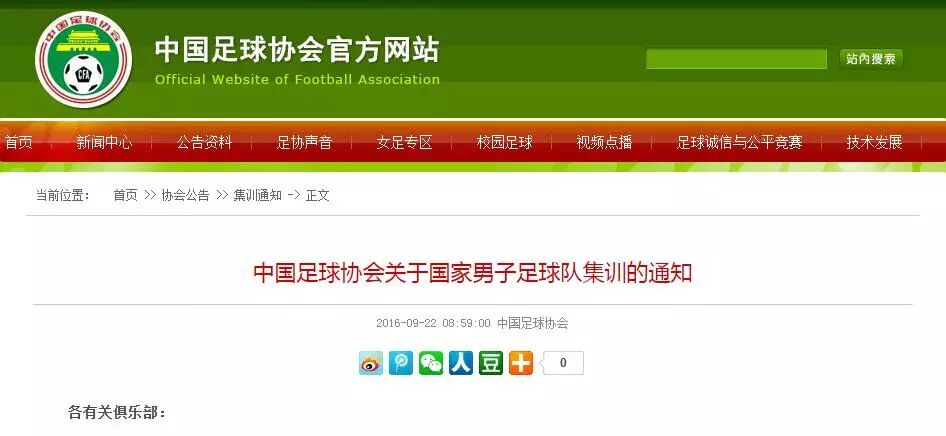The width and height of the screenshot is (946, 436).
Task: Follow the 集训通知 breadcrumb link
Action: click(x=258, y=195)
